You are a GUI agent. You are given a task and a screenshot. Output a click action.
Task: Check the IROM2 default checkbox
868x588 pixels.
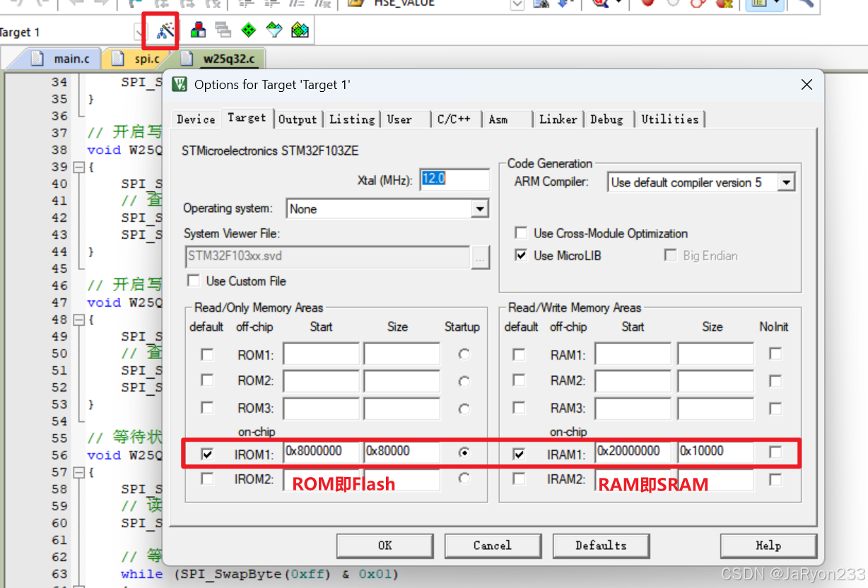click(207, 479)
